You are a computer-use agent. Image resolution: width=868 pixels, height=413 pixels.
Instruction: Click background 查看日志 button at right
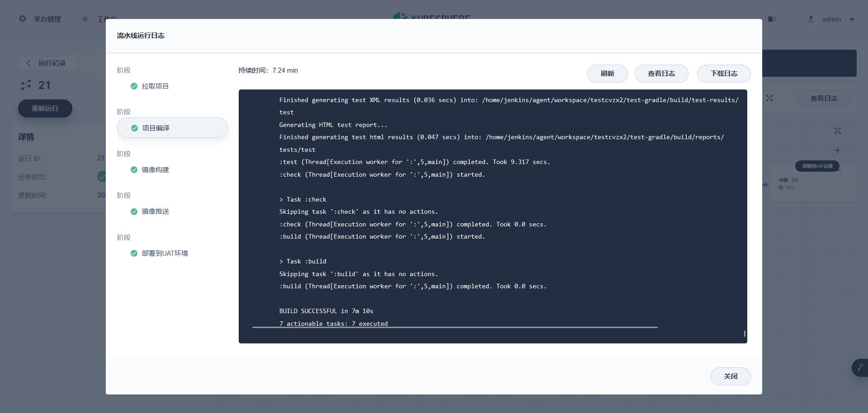pyautogui.click(x=824, y=99)
